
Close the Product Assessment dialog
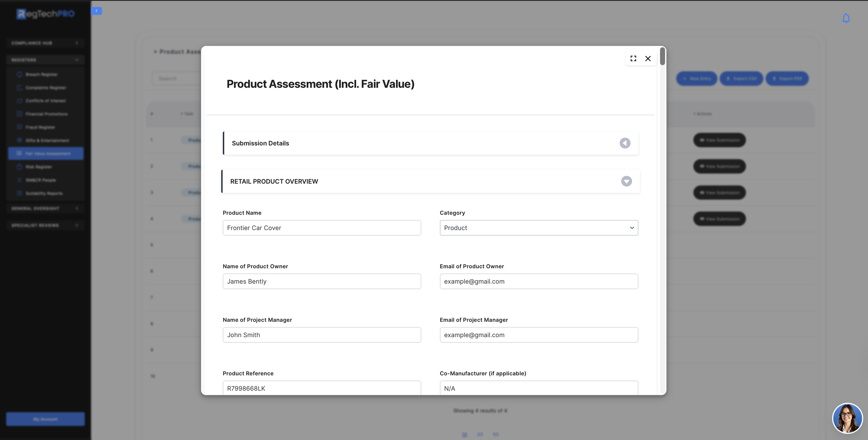coord(648,58)
